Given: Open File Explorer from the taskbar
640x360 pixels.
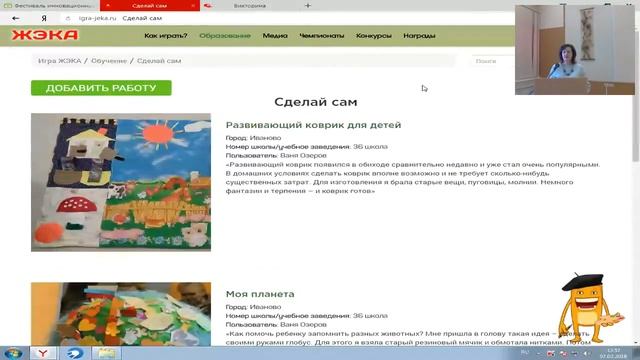Looking at the screenshot, I should point(106,353).
